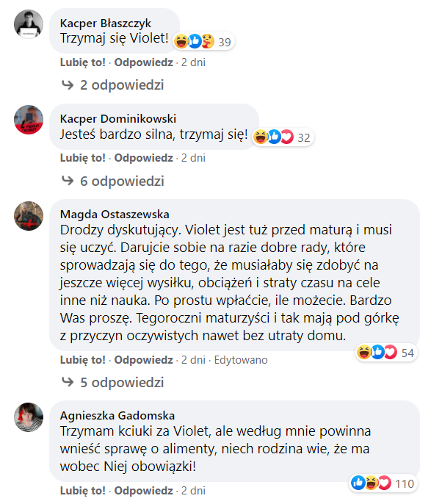This screenshot has height=504, width=442.
Task: Open Kacper Dominikowski's profile name link
Action: (x=118, y=119)
